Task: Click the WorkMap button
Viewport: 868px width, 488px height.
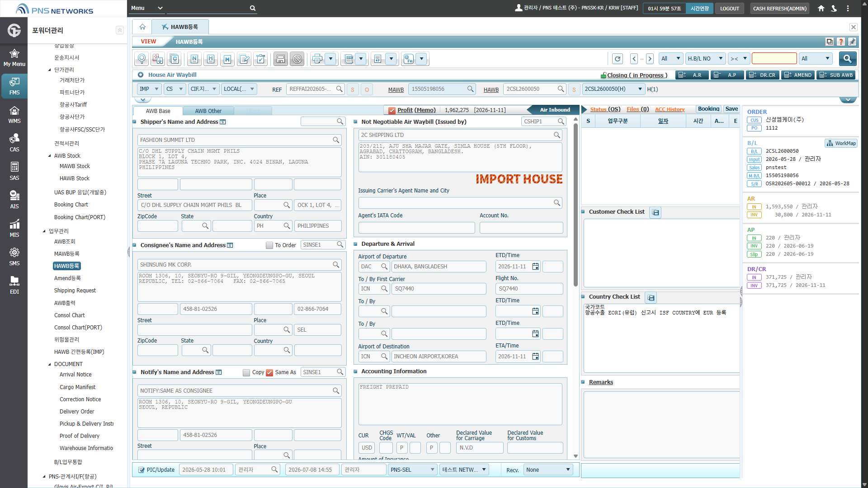Action: point(841,143)
